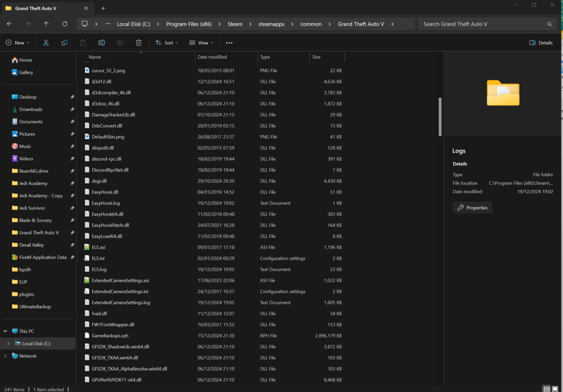Refresh the folder view
The width and height of the screenshot is (563, 392).
tap(65, 24)
